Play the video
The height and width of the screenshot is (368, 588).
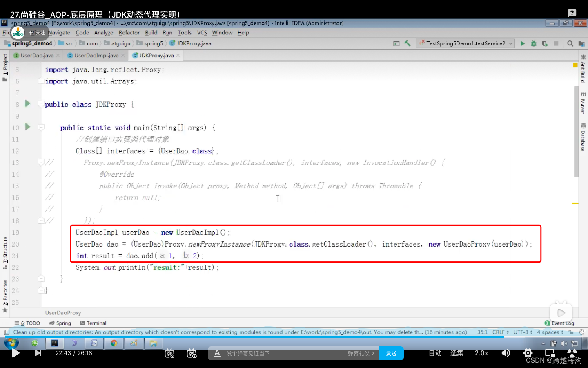16,353
